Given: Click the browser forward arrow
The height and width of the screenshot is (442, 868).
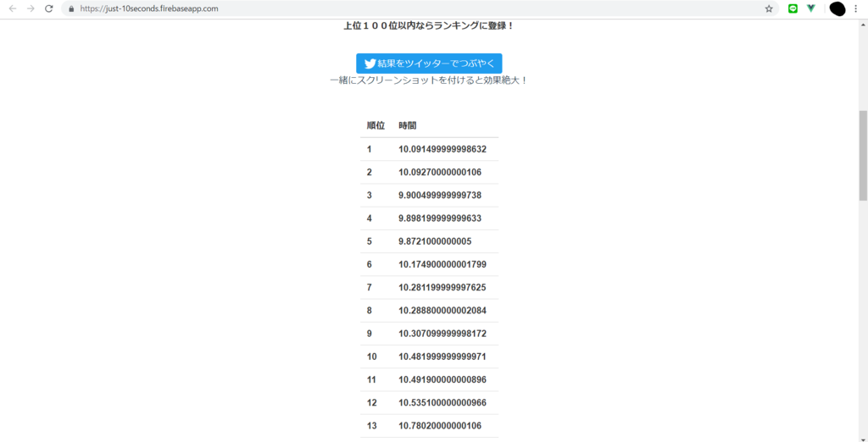Looking at the screenshot, I should coord(31,8).
